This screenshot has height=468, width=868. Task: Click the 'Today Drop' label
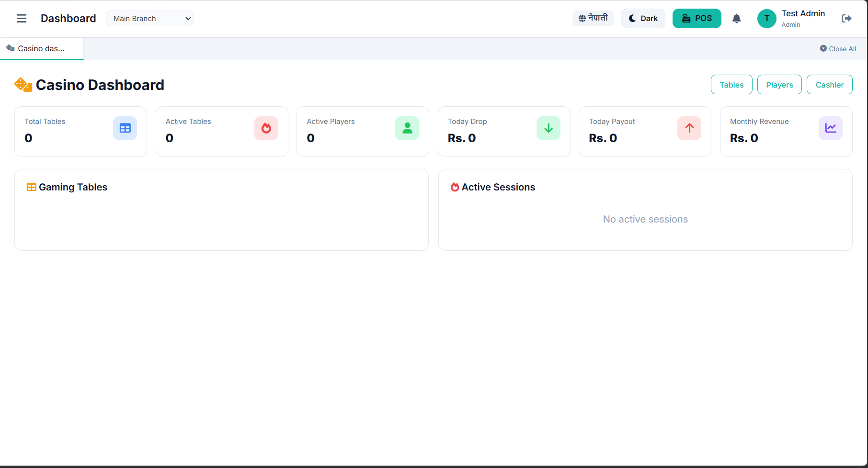pyautogui.click(x=468, y=122)
